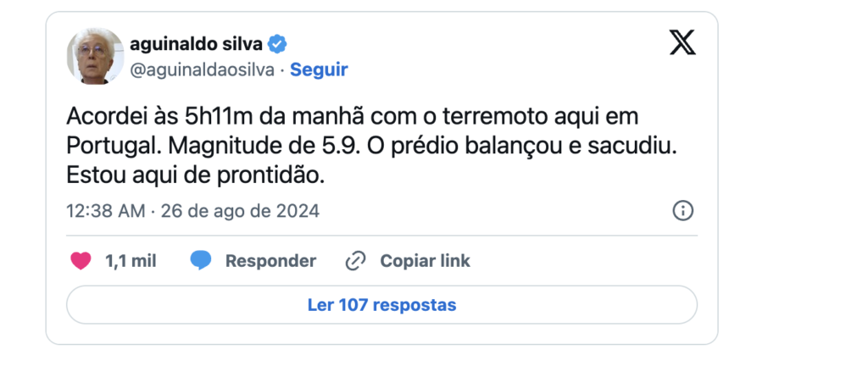Like the post with the heart icon
Viewport: 868px width, 372px height.
click(81, 261)
